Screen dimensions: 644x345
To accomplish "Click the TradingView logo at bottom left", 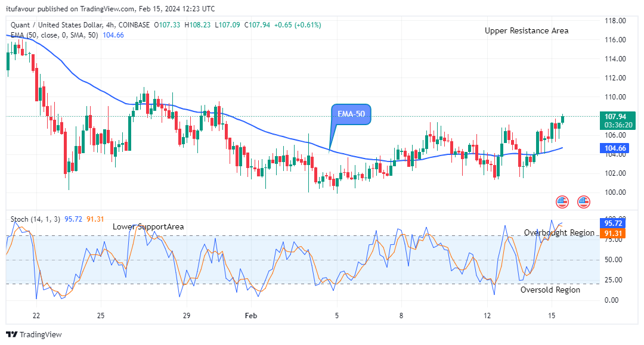I will click(34, 334).
